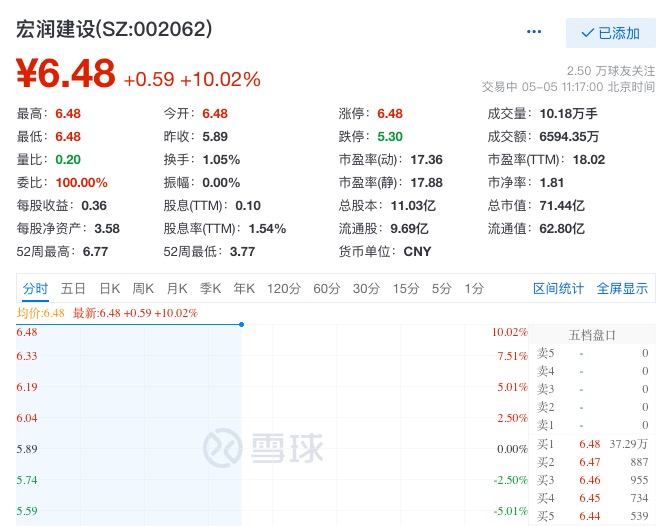Viewport: 662px width, 526px height.
Task: Click the 昨收 value 5.89
Action: point(215,136)
